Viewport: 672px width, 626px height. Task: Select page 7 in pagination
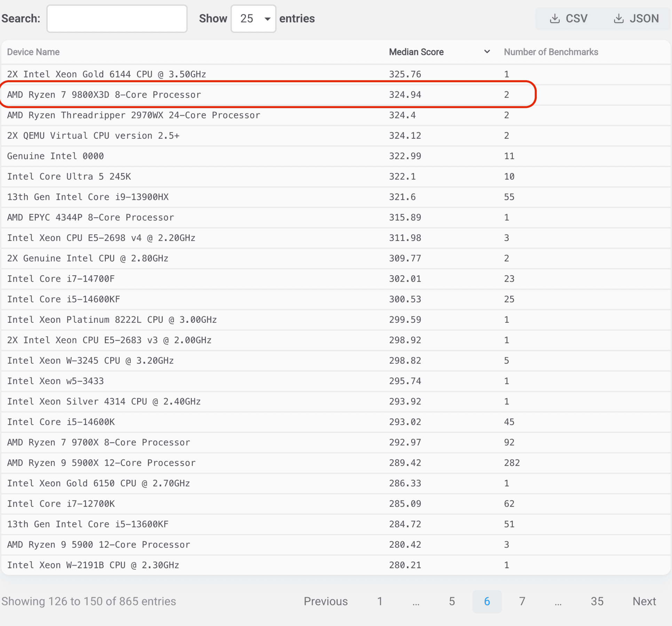click(522, 601)
